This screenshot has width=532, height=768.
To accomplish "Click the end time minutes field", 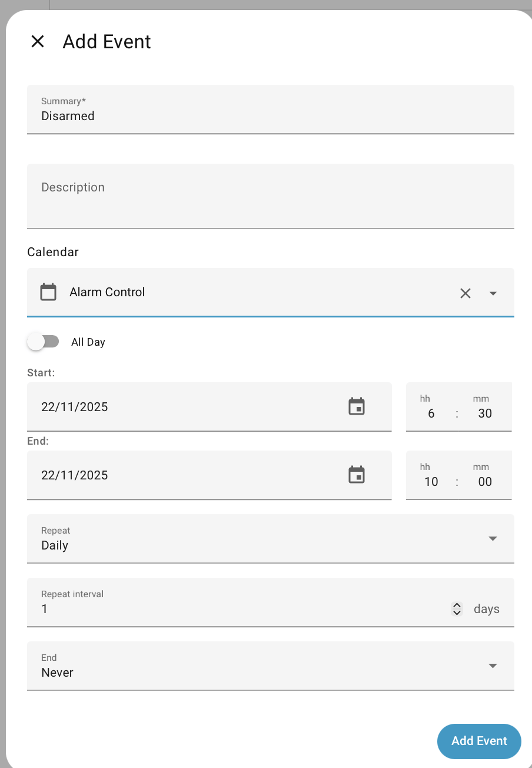I will click(484, 482).
